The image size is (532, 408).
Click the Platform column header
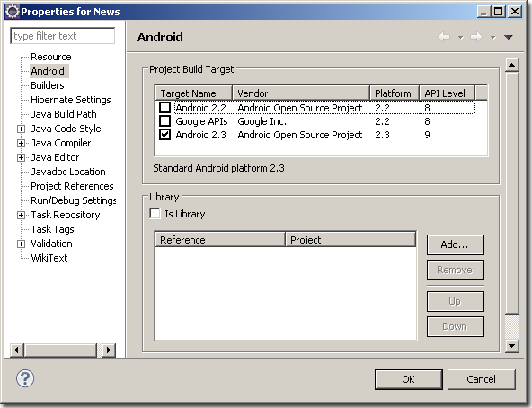[395, 93]
